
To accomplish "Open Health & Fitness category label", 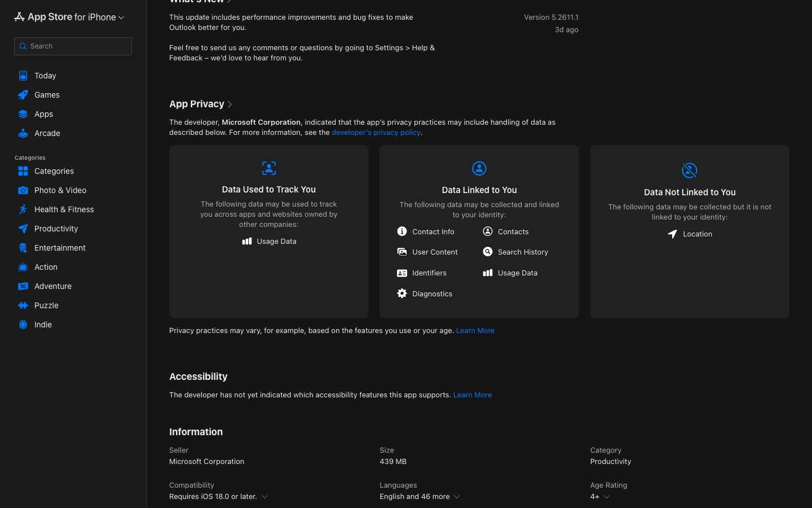I will point(64,209).
